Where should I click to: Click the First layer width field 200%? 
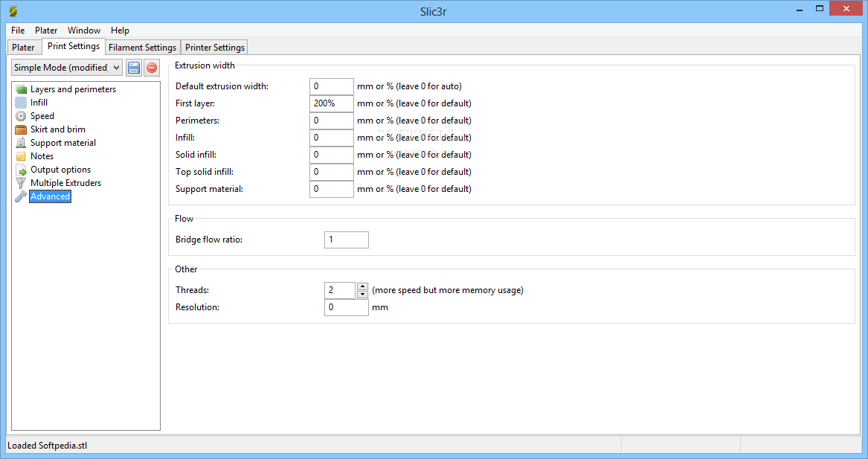click(332, 103)
